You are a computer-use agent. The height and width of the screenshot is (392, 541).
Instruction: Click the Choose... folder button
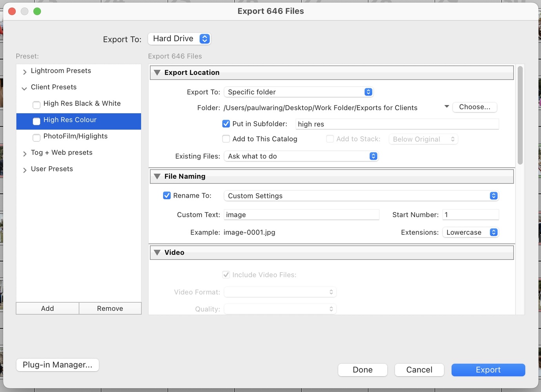click(x=475, y=107)
